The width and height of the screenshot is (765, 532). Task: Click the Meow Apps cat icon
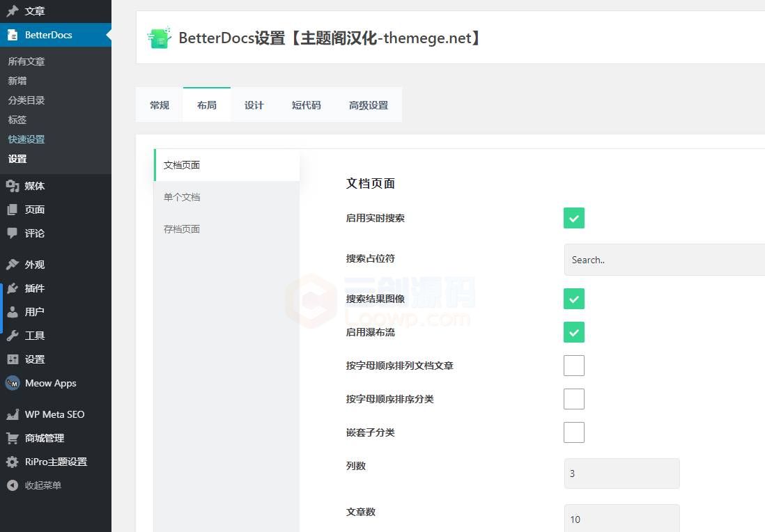coord(13,383)
